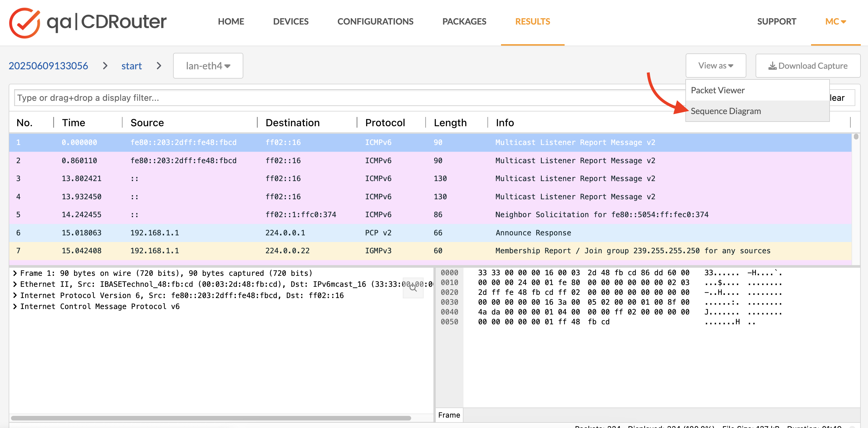
Task: Open the HOME navigation tab
Action: 231,22
